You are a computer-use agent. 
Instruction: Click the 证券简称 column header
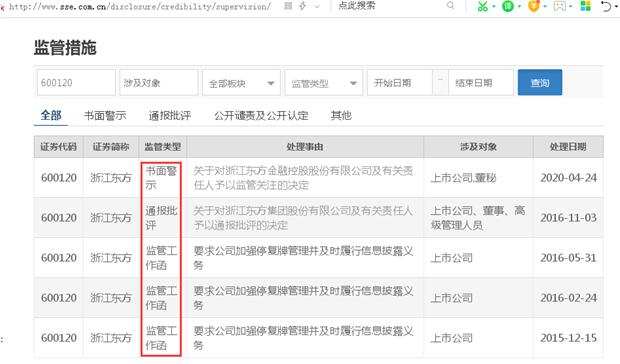(111, 147)
